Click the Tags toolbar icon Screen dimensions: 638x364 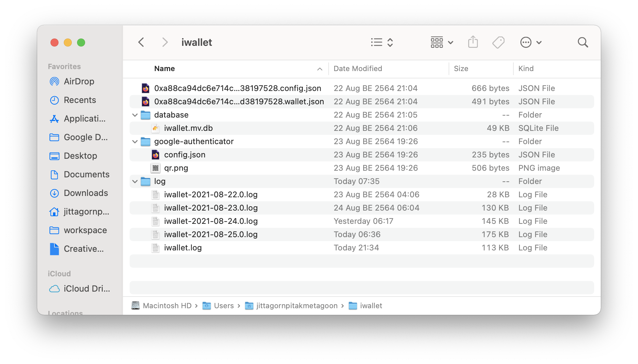coord(498,42)
